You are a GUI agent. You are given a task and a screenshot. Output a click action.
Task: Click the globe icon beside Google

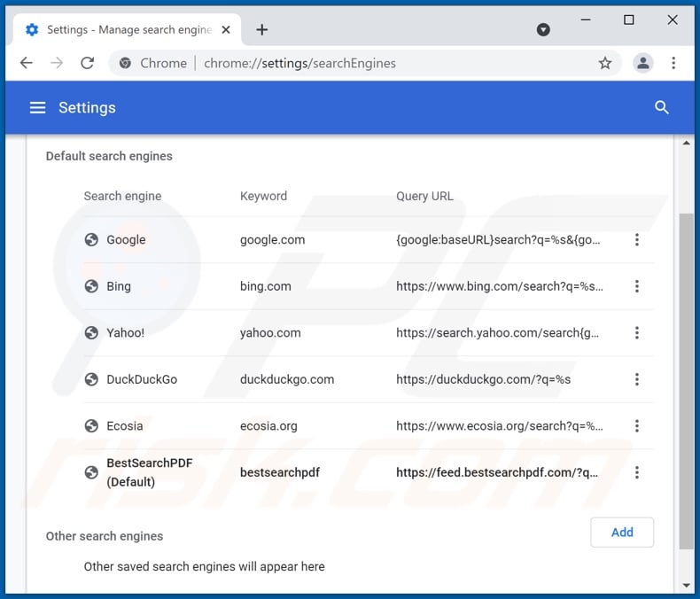(x=91, y=240)
